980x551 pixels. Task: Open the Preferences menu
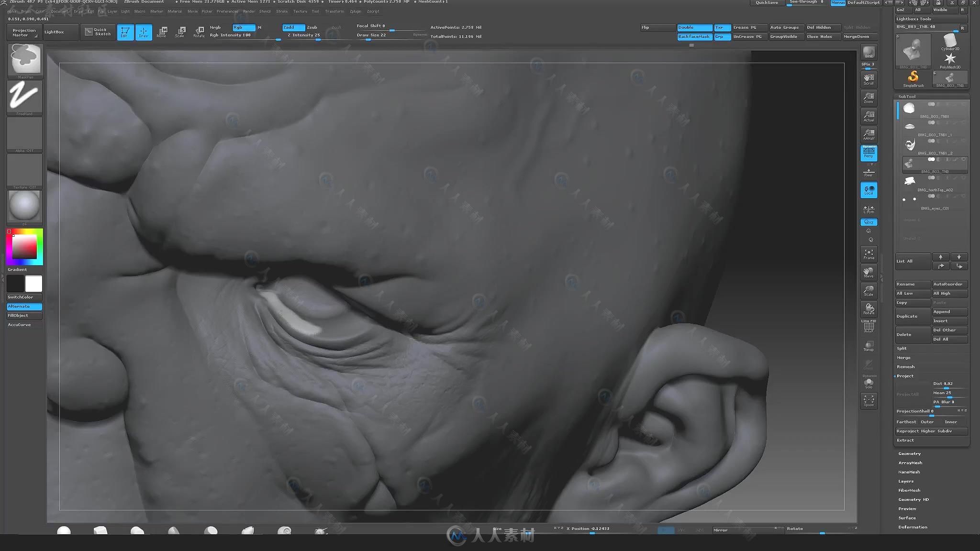click(x=228, y=11)
